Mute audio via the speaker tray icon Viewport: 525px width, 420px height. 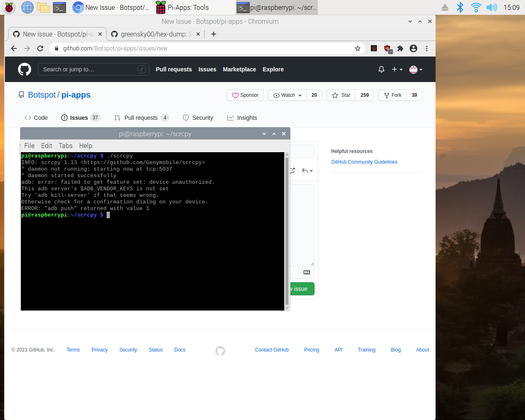pos(491,7)
